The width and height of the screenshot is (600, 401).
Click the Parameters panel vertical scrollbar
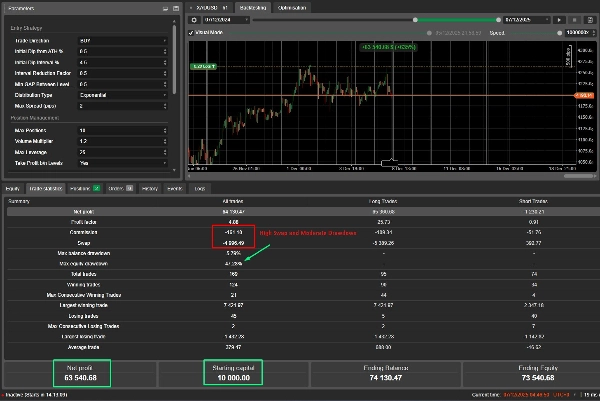[174, 59]
